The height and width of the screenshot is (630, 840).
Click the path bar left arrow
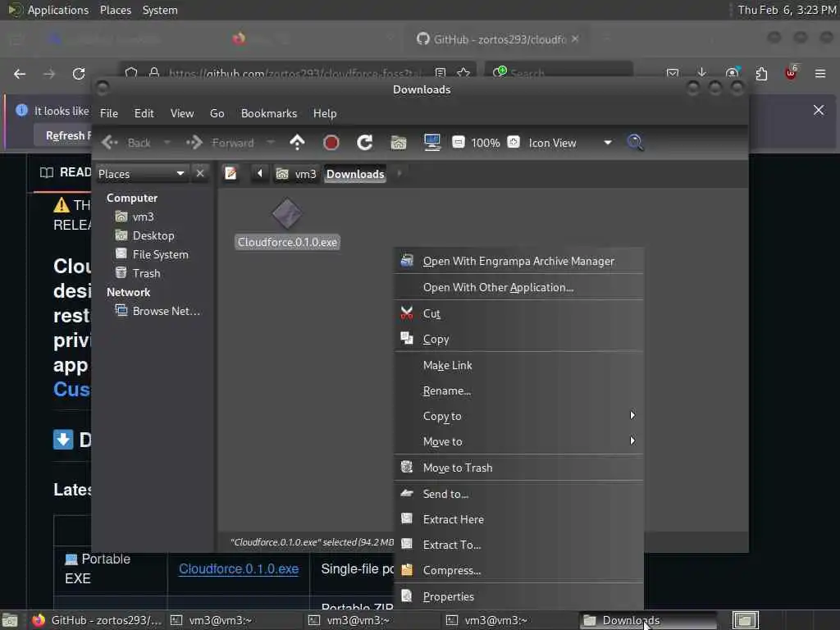tap(260, 174)
